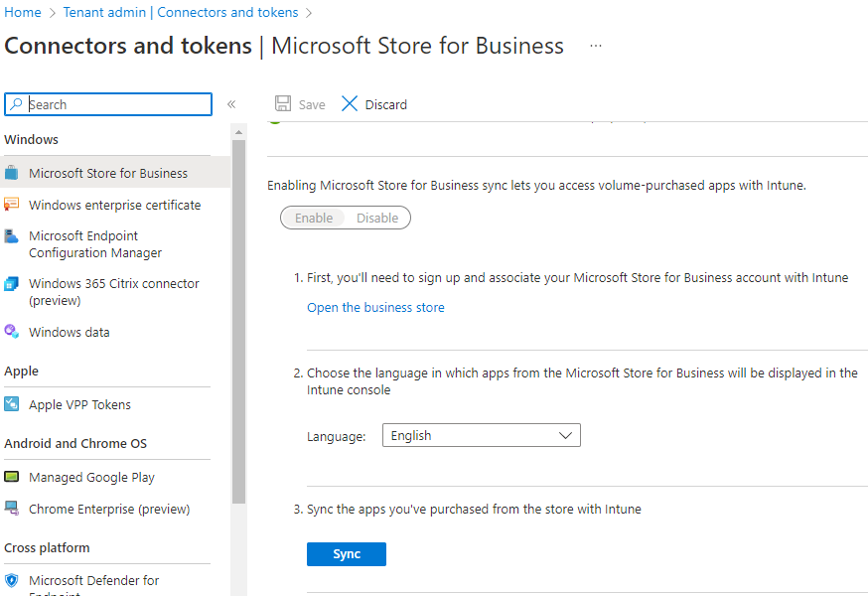Click the sidebar vertical scrollbar thumb
The image size is (868, 596).
point(238,321)
